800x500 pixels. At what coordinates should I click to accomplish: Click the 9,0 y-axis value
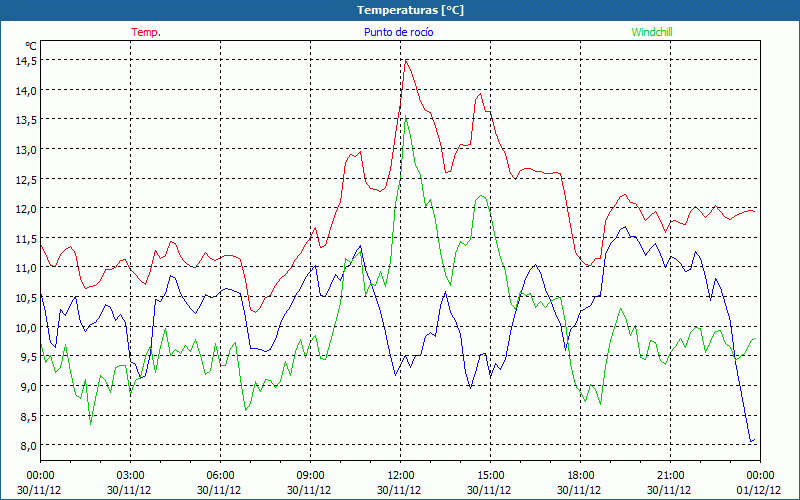[x=29, y=386]
